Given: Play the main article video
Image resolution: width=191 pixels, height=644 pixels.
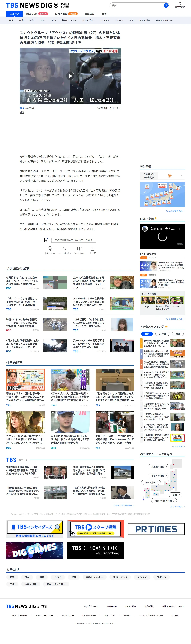Looking at the screenshot, I should click(x=70, y=76).
